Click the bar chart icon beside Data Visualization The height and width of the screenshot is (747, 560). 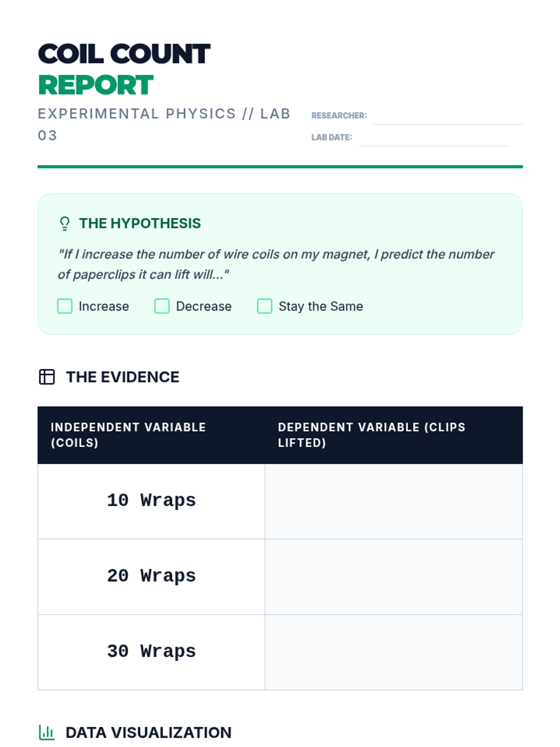(46, 733)
